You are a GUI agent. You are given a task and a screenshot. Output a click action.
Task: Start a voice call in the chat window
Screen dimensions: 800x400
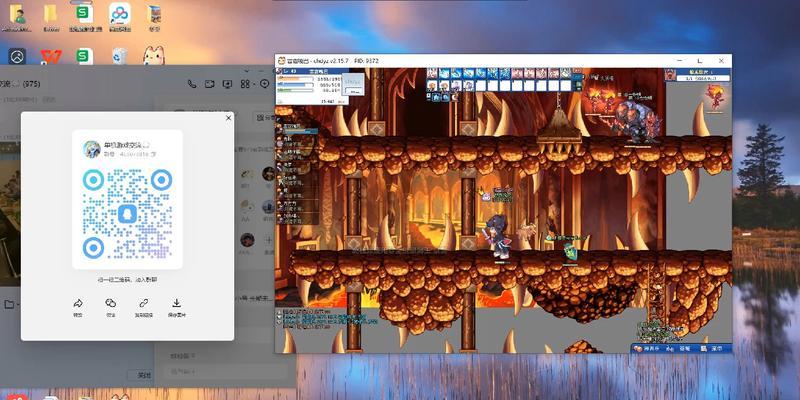pyautogui.click(x=192, y=84)
